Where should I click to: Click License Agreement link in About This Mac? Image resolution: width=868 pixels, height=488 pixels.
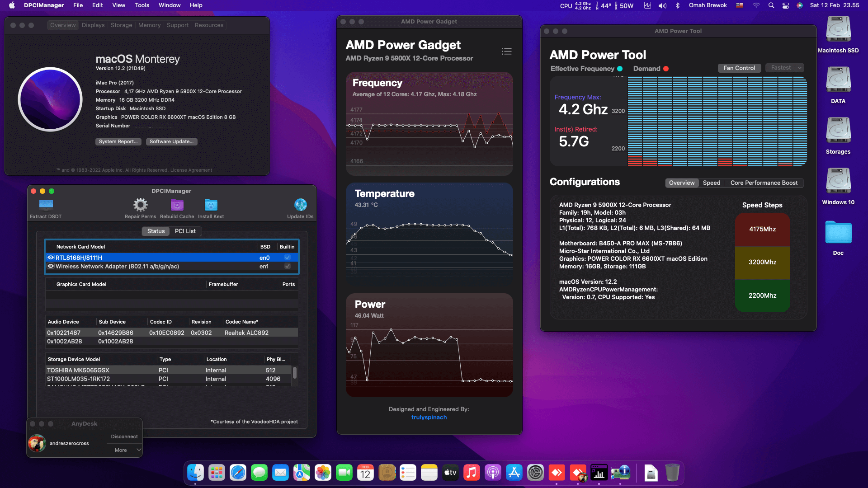[x=191, y=170]
